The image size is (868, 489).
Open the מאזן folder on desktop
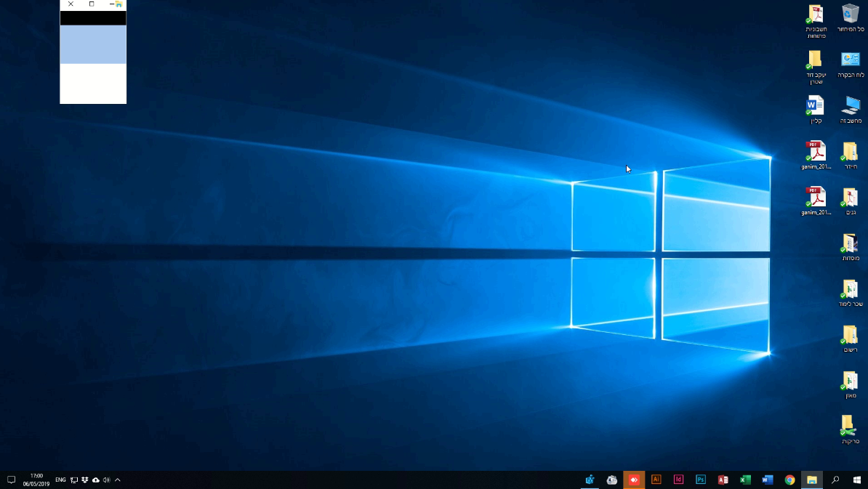coord(851,385)
